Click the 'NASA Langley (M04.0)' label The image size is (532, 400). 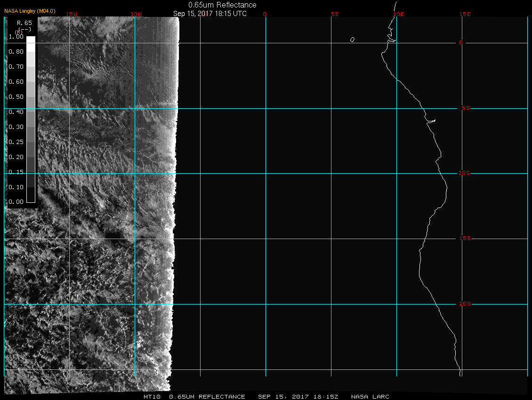pyautogui.click(x=30, y=11)
